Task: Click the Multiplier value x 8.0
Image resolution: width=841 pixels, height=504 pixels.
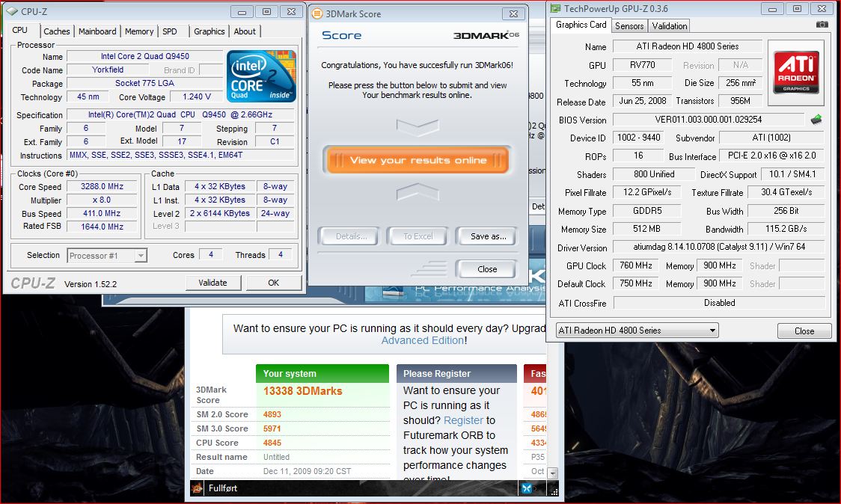Action: tap(102, 200)
